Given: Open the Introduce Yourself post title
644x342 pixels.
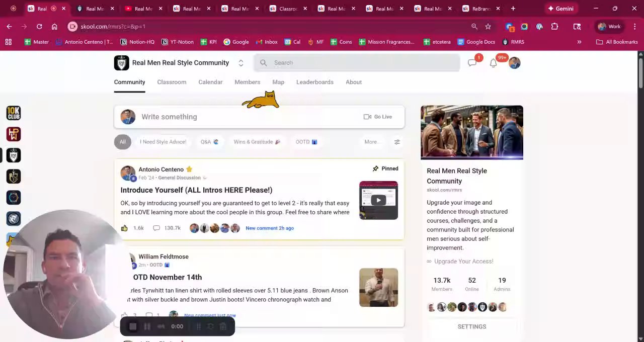Looking at the screenshot, I should pos(196,190).
